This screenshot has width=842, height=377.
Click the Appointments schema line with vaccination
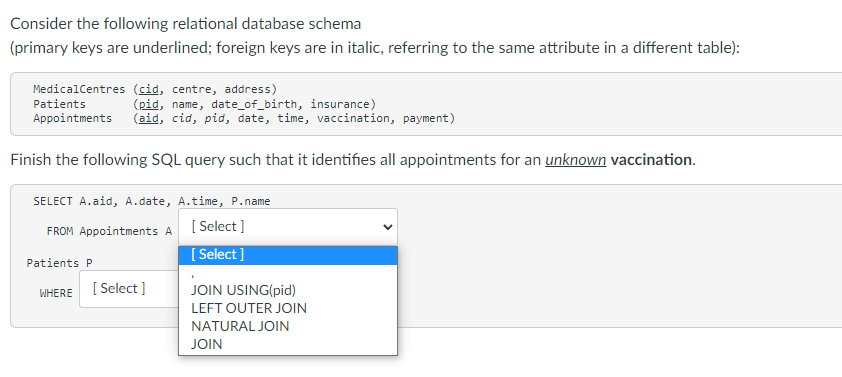[244, 118]
